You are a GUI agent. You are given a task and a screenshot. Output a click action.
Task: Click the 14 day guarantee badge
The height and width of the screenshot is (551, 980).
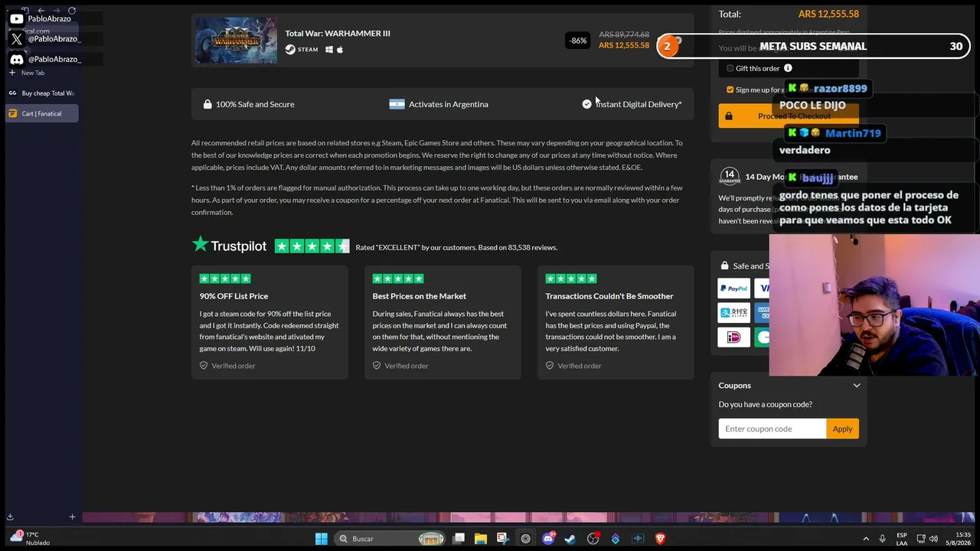tap(730, 177)
